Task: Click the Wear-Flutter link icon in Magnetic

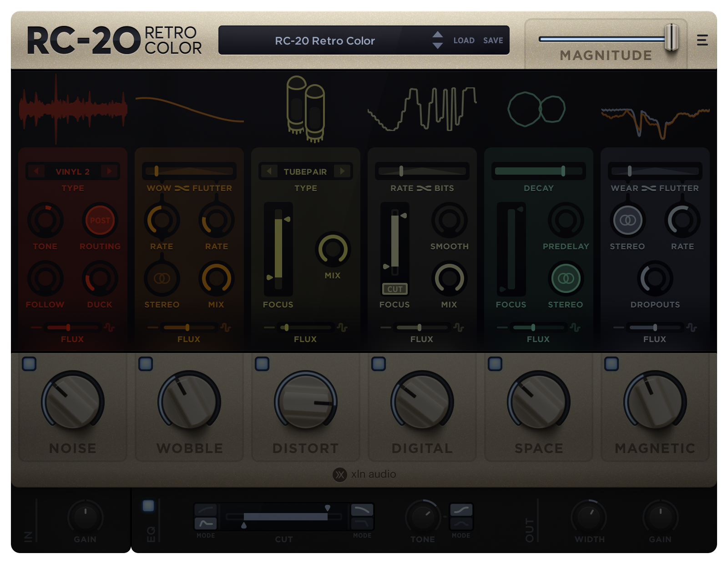Action: tap(649, 188)
